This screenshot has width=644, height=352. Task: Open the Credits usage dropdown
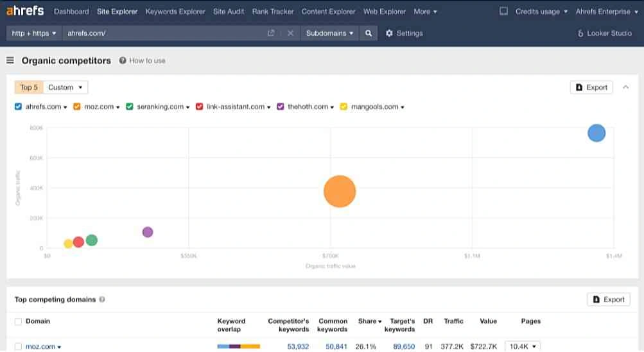(541, 12)
